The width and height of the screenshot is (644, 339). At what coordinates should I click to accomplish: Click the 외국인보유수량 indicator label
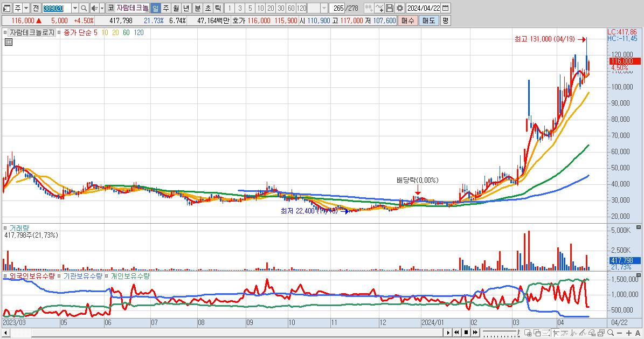click(32, 276)
